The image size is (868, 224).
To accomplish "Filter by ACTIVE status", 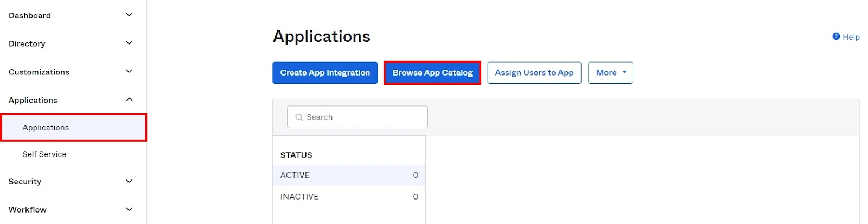I will (349, 175).
